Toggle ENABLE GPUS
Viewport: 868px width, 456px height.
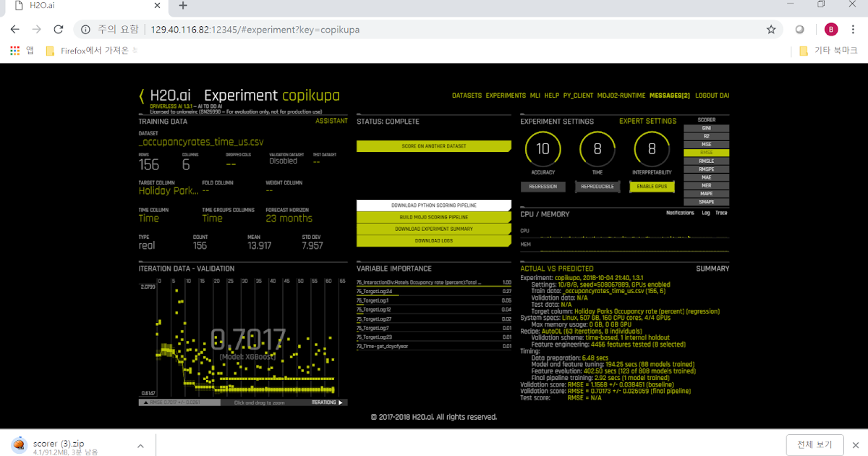[652, 187]
